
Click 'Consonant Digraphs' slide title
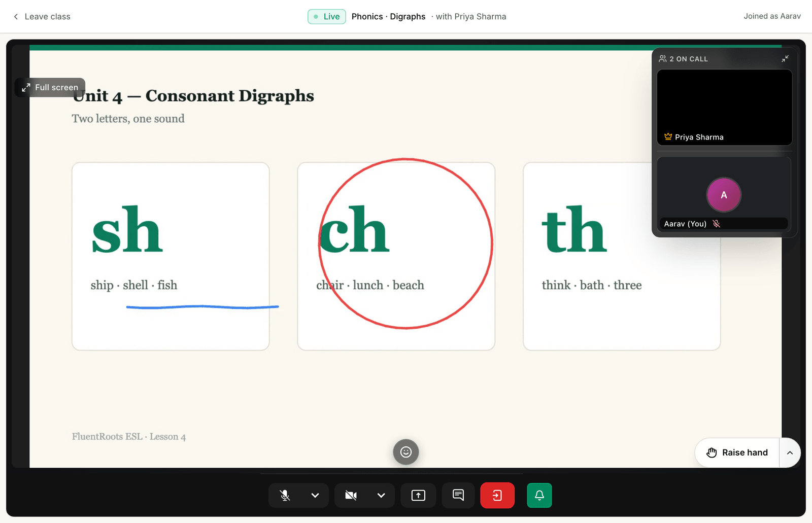click(x=230, y=96)
